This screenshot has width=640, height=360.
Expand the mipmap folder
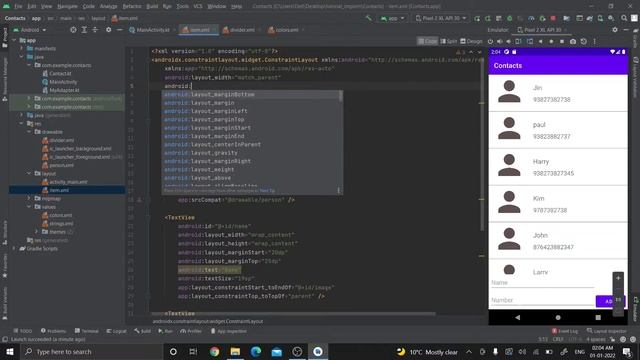(x=29, y=198)
